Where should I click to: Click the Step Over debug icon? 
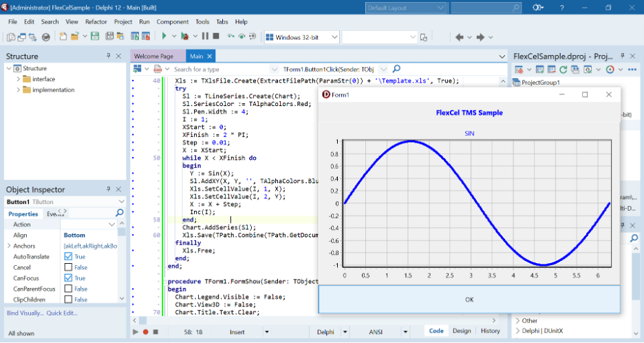click(242, 37)
